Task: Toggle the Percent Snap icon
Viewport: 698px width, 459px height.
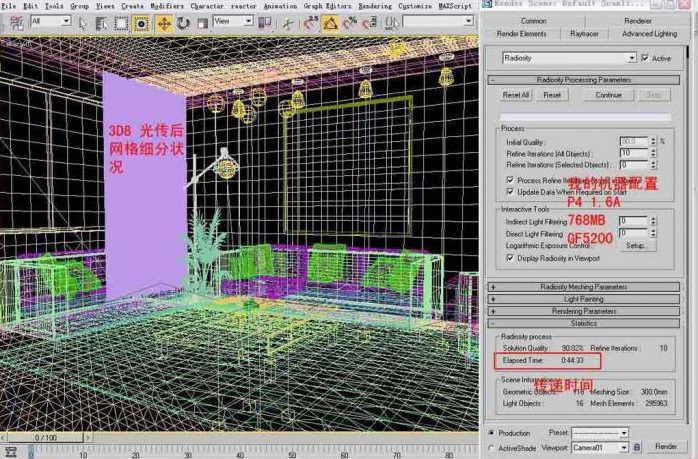Action: [350, 21]
